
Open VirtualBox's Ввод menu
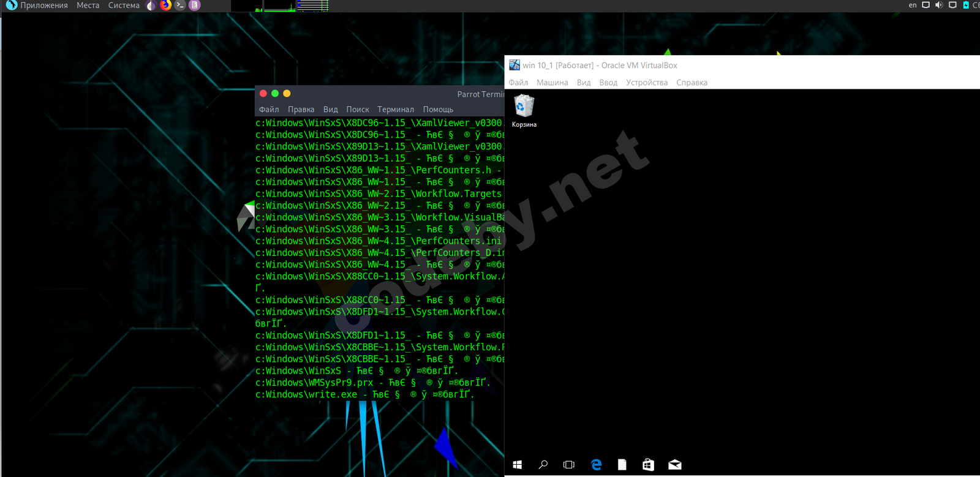(x=608, y=83)
